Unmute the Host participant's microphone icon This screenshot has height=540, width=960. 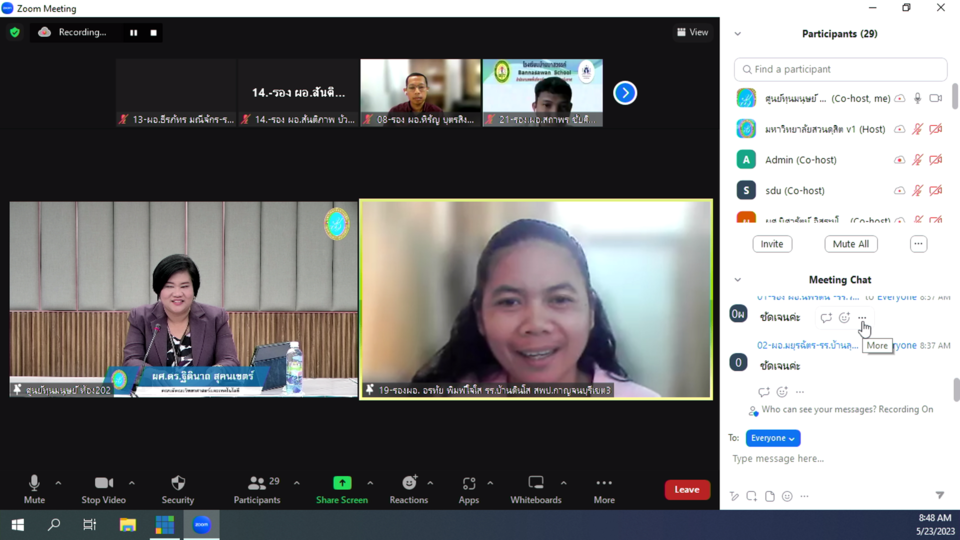[917, 129]
